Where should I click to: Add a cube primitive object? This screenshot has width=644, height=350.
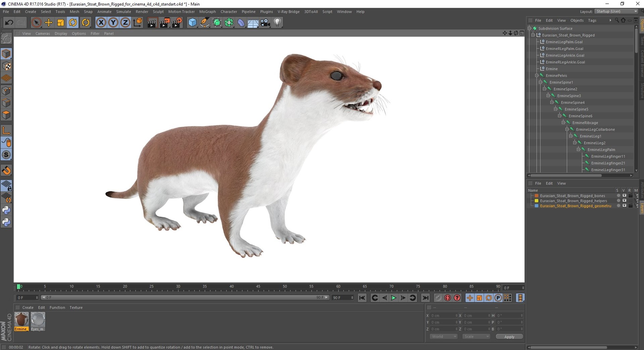point(192,22)
